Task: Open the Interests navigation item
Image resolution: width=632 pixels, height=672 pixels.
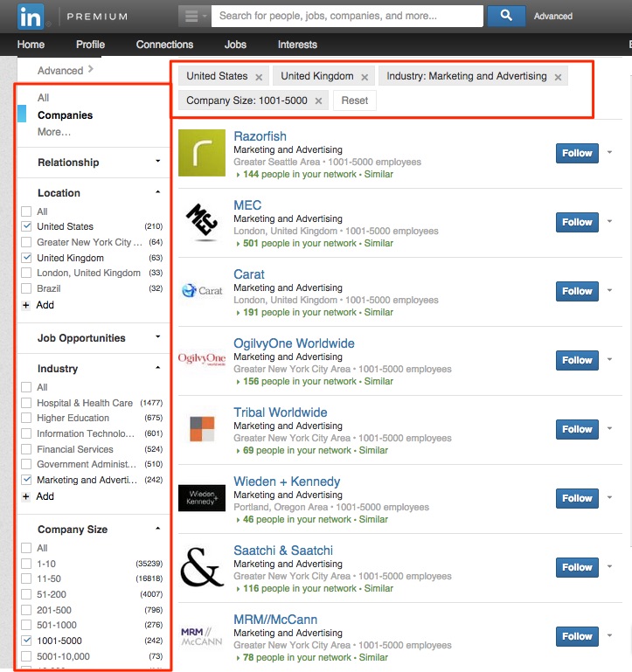Action: 297,45
